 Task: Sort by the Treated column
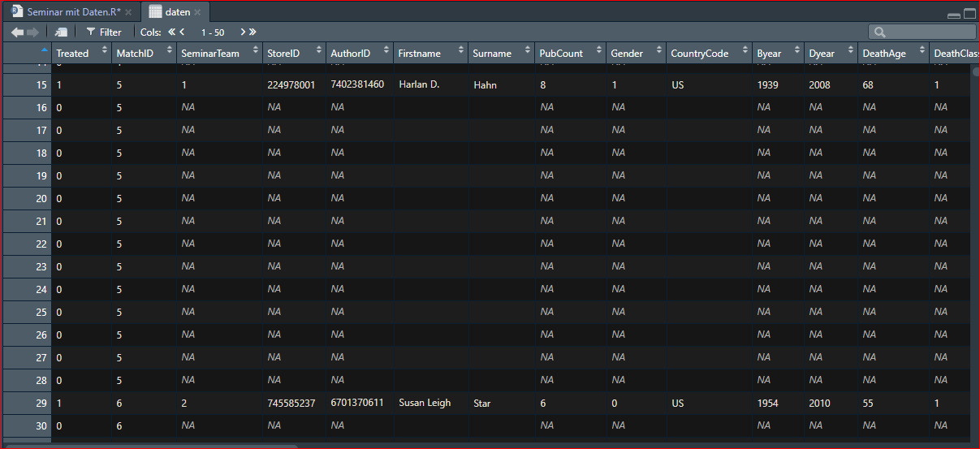click(x=72, y=54)
